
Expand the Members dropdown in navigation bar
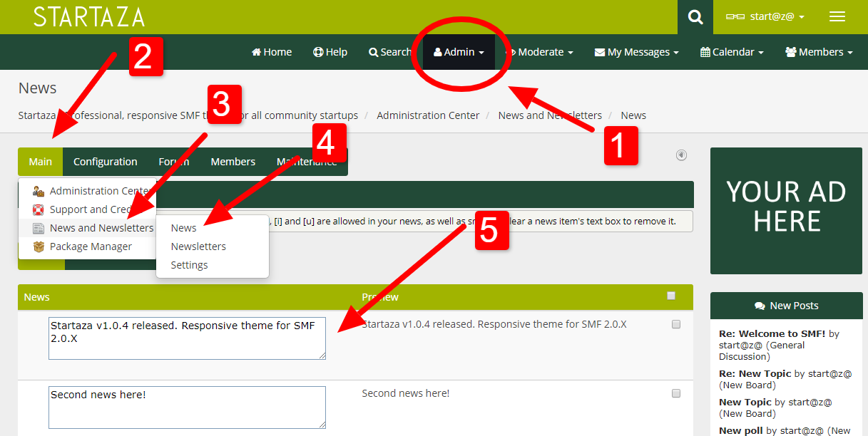pyautogui.click(x=820, y=52)
